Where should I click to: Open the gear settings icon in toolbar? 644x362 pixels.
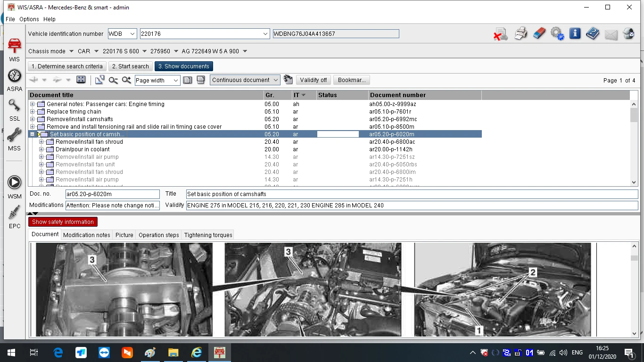557,33
